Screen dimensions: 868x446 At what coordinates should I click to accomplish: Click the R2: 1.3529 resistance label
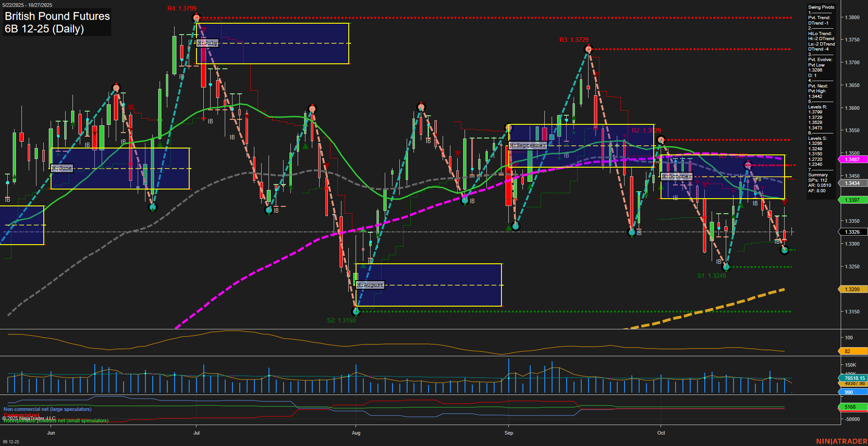pos(646,131)
